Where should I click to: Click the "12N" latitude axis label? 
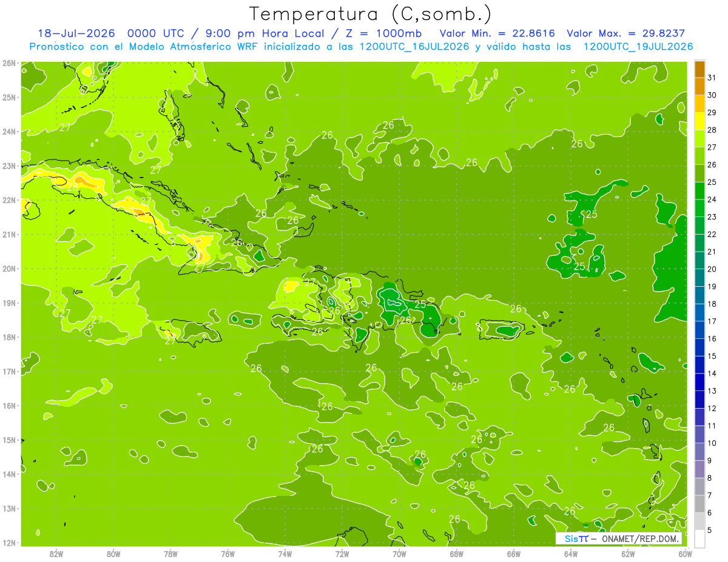8,543
